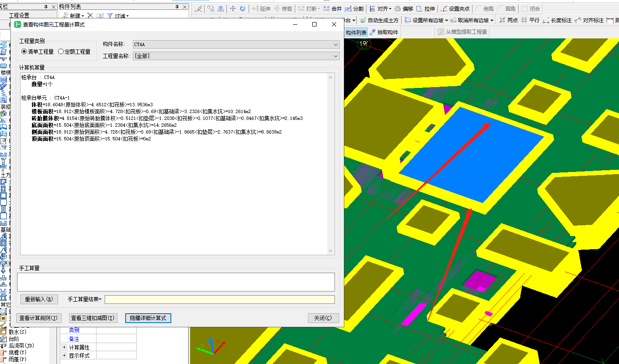Select 散水(S) in the component tree

point(18,332)
